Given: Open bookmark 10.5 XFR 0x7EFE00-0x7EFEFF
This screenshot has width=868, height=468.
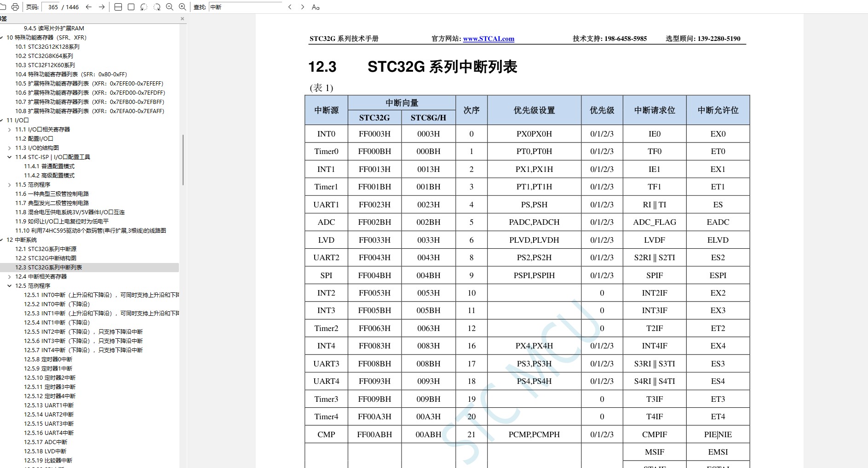Looking at the screenshot, I should coord(89,84).
